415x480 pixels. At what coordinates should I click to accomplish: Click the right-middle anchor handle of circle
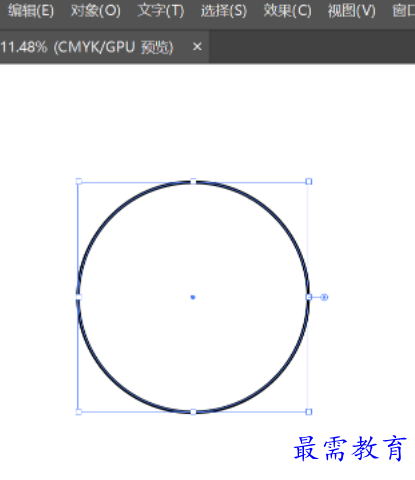309,297
